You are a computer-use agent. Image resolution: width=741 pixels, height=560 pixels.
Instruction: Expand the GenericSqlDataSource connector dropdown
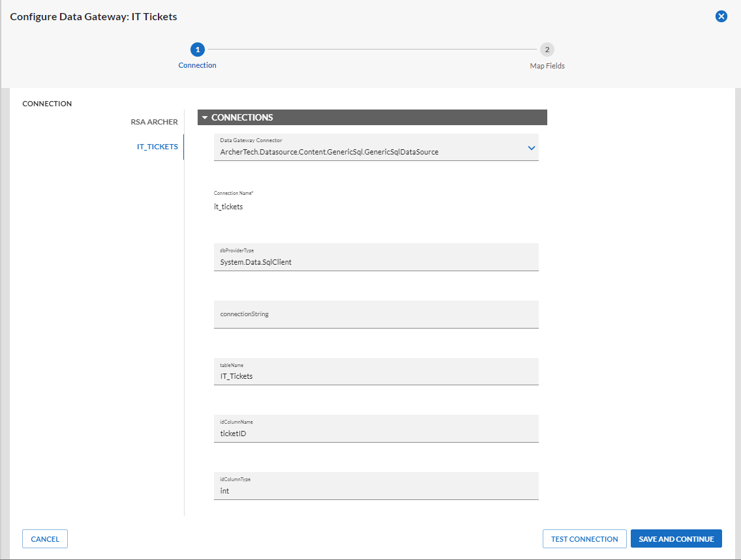click(531, 147)
